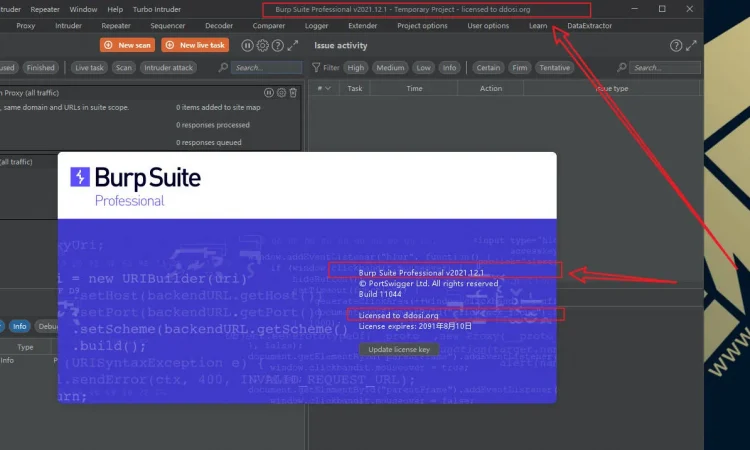This screenshot has width=750, height=450.
Task: Click the issue activity Search input field
Action: [x=665, y=67]
